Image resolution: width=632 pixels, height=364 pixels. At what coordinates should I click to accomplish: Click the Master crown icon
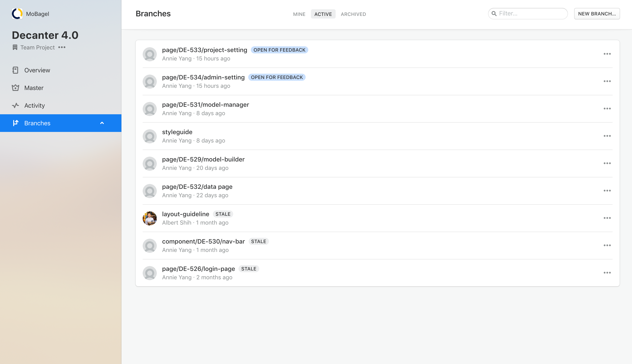click(15, 88)
